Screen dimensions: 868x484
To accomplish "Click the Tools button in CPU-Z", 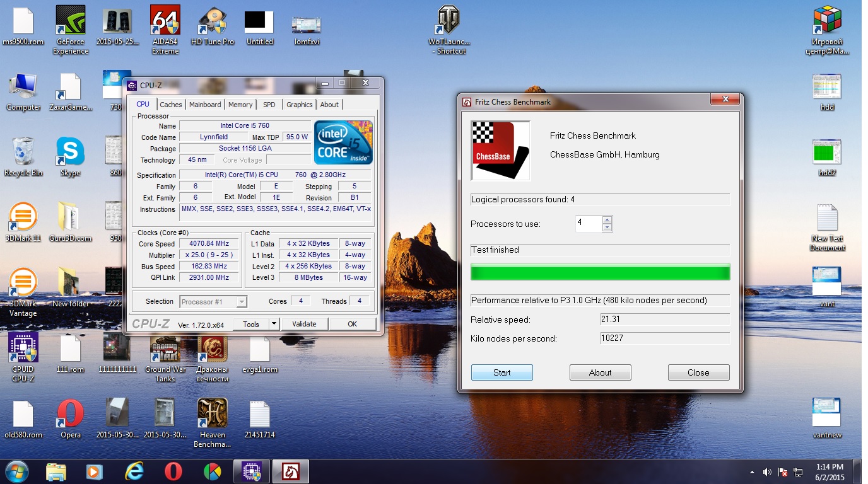I will (x=251, y=324).
